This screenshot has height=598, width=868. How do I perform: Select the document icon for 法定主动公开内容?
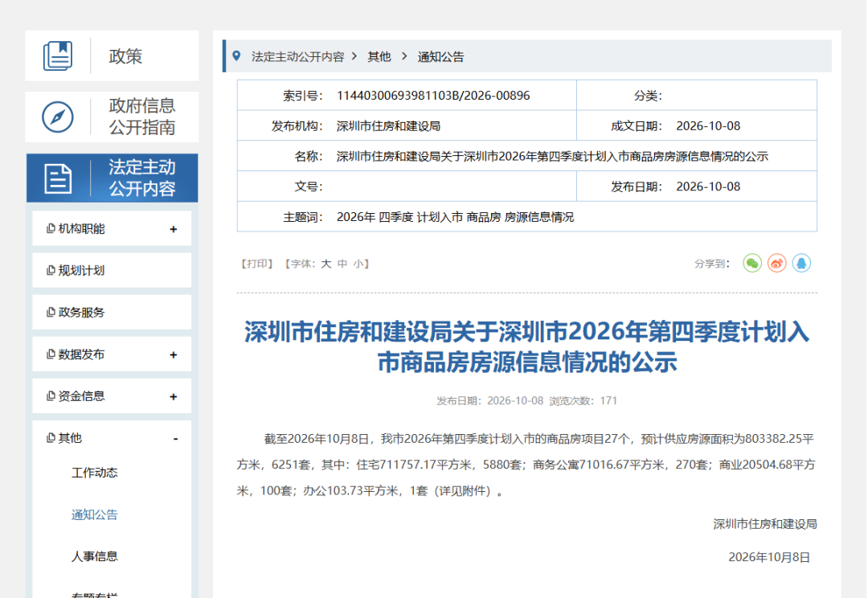pyautogui.click(x=58, y=178)
